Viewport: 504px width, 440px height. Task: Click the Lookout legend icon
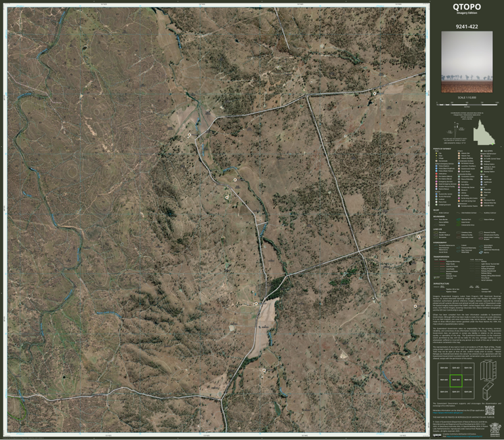[436, 199]
